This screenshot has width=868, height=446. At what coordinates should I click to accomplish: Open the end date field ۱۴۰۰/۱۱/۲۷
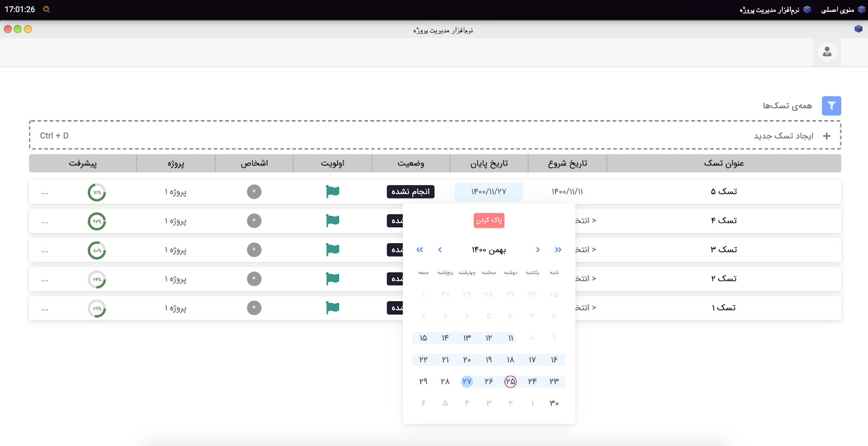click(x=489, y=192)
